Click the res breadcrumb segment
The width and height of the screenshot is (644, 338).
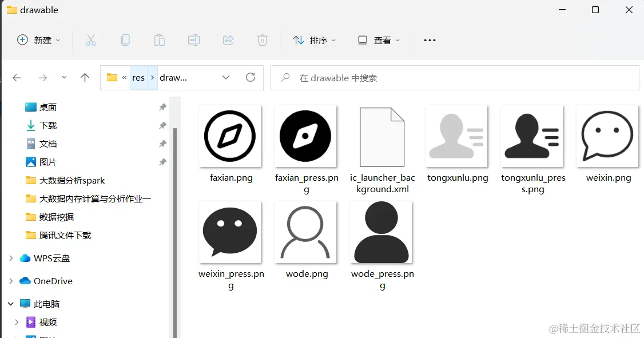(x=138, y=78)
